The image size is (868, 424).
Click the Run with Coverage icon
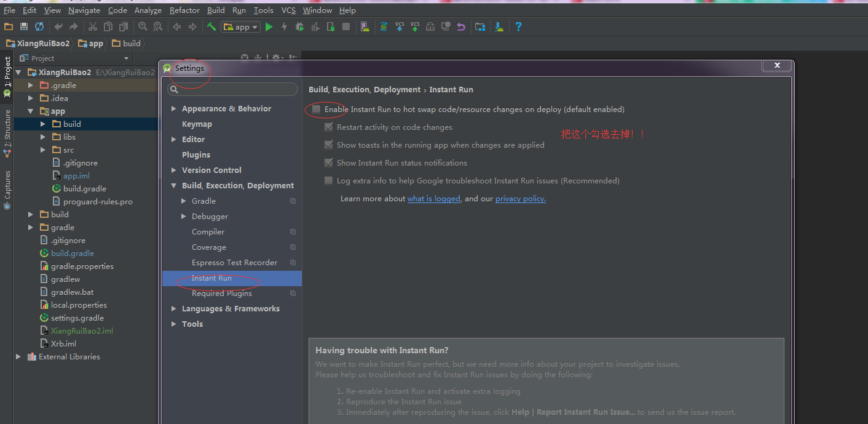315,26
